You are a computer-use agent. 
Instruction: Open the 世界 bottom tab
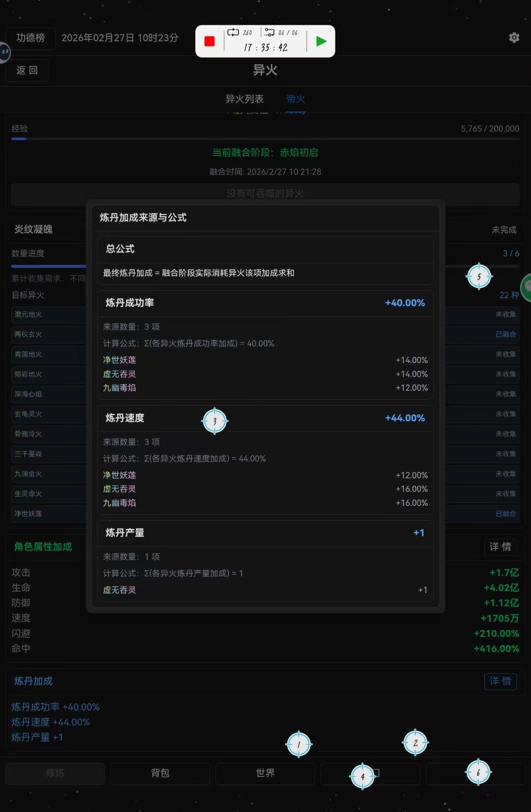coord(265,773)
